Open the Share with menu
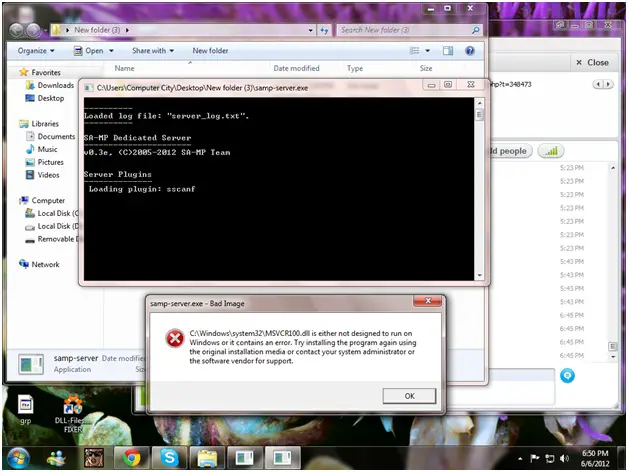 pyautogui.click(x=153, y=51)
